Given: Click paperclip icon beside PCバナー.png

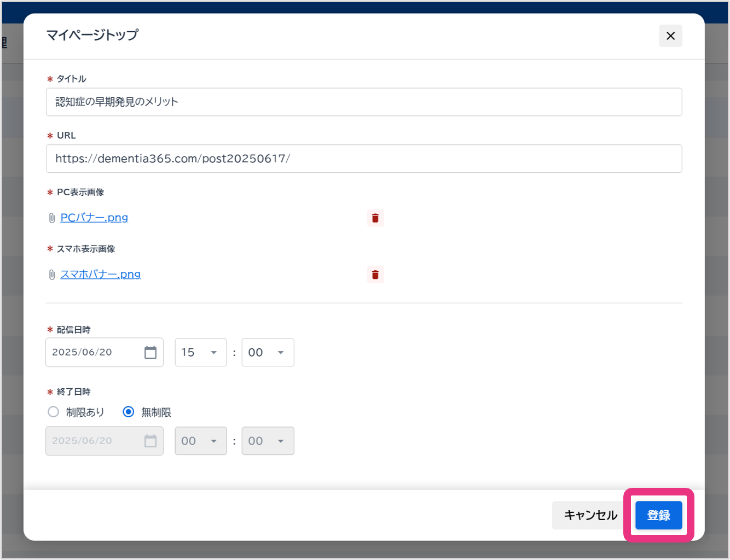Looking at the screenshot, I should click(52, 218).
